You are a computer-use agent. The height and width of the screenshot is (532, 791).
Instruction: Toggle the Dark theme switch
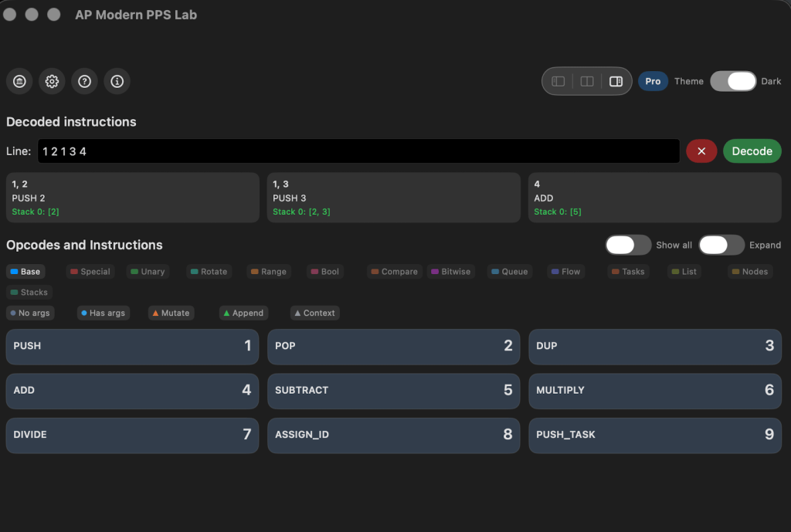733,81
